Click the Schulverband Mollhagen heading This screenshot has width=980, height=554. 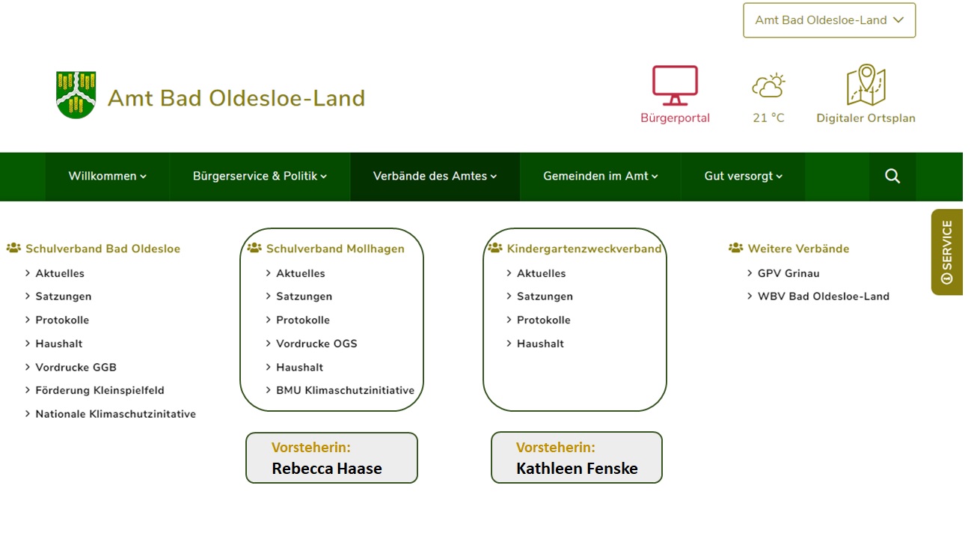(335, 249)
